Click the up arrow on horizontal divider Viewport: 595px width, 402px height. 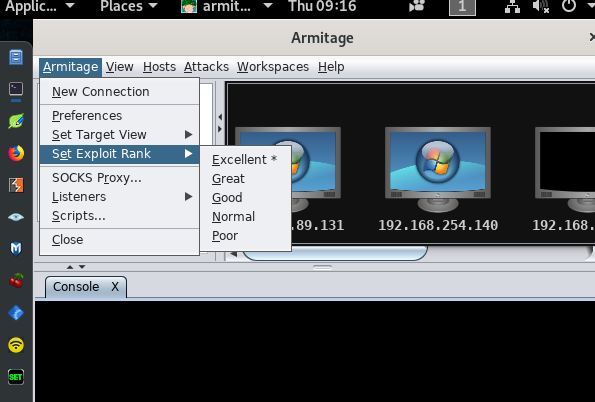click(70, 267)
